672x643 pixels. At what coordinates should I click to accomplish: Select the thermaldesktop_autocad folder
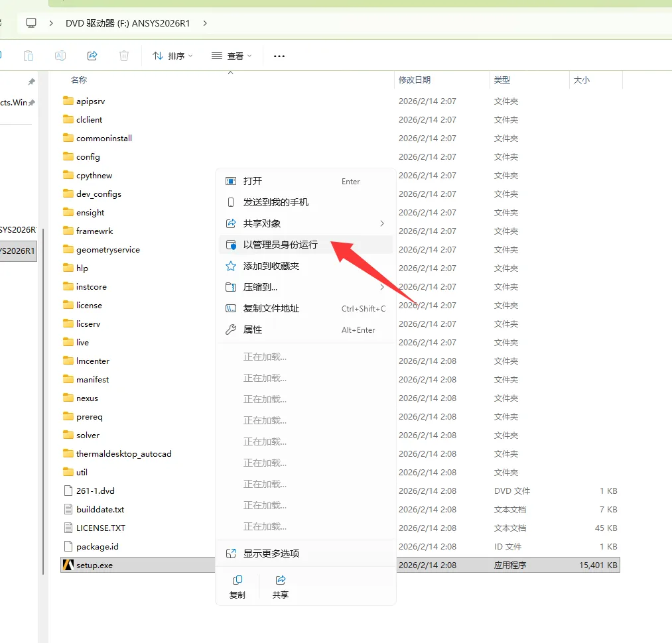coord(124,453)
